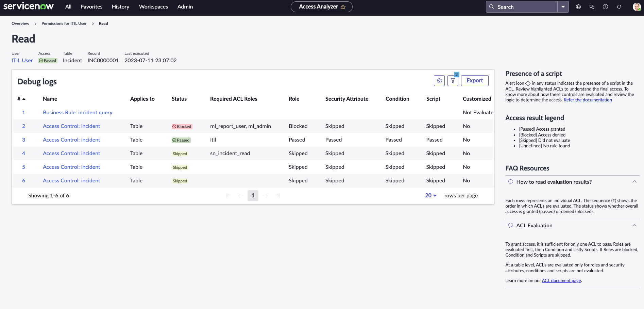Select the ml_report_user, ml_admin cell
This screenshot has height=309, width=644.
(x=240, y=126)
